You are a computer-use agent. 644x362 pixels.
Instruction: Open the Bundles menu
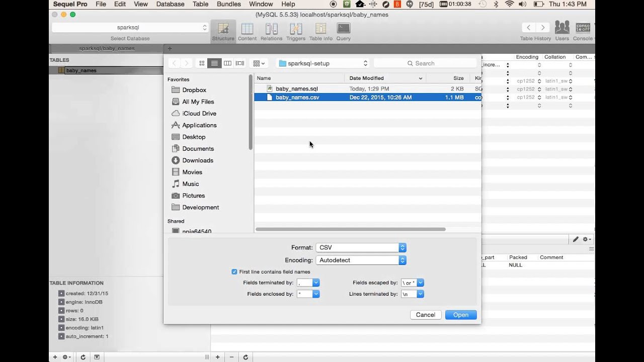[x=229, y=4]
